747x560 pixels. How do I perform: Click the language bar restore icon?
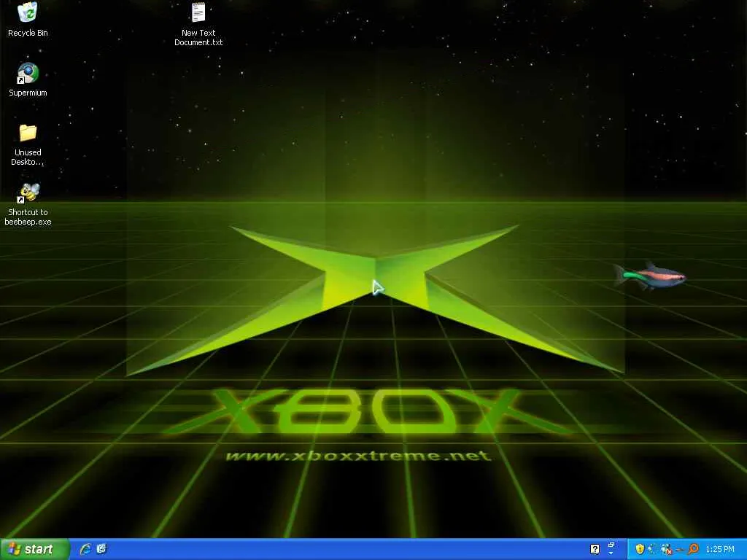point(611,545)
